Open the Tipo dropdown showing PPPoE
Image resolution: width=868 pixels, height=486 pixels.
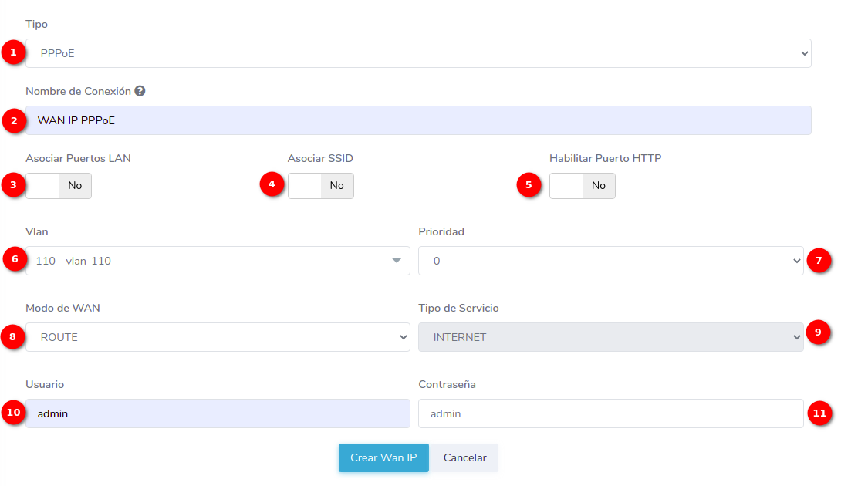point(418,53)
